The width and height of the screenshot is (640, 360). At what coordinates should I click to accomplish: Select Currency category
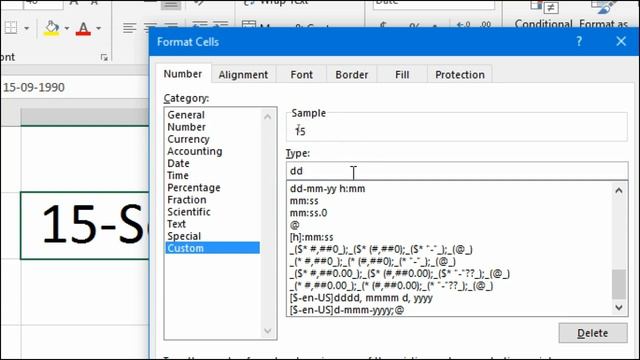(x=213, y=139)
